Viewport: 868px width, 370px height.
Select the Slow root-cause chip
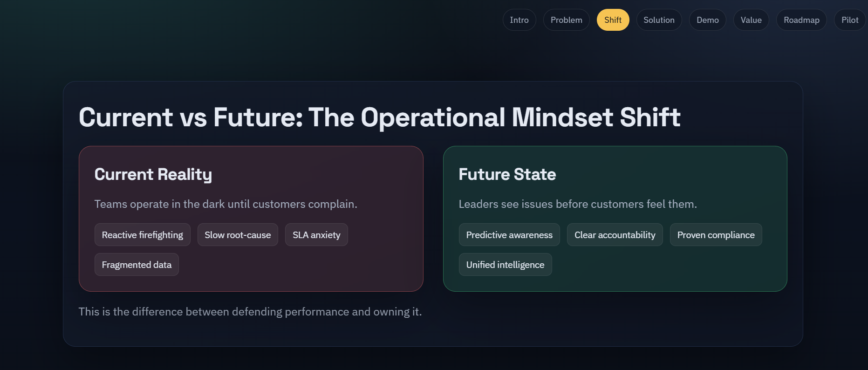click(238, 235)
